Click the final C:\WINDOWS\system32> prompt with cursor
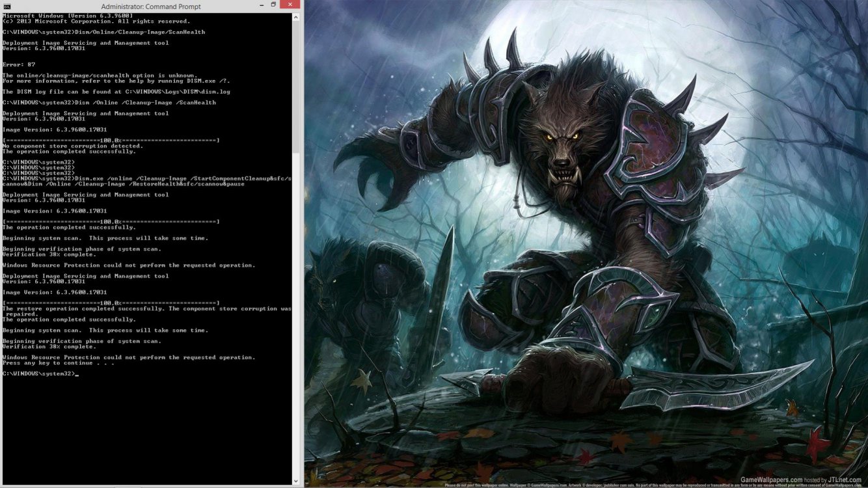Image resolution: width=868 pixels, height=488 pixels. pos(40,373)
